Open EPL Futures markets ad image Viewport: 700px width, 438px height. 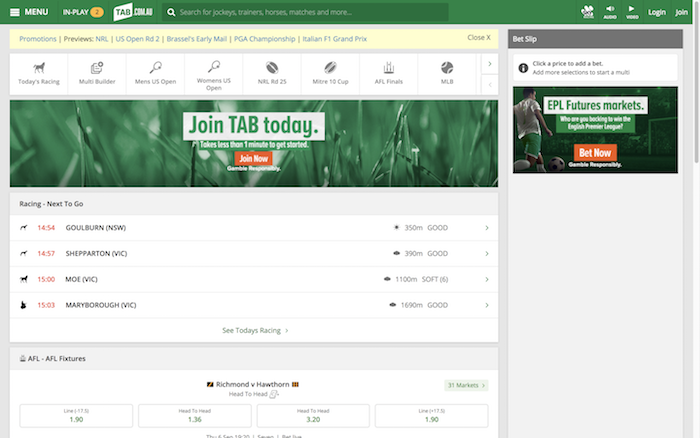pos(595,130)
